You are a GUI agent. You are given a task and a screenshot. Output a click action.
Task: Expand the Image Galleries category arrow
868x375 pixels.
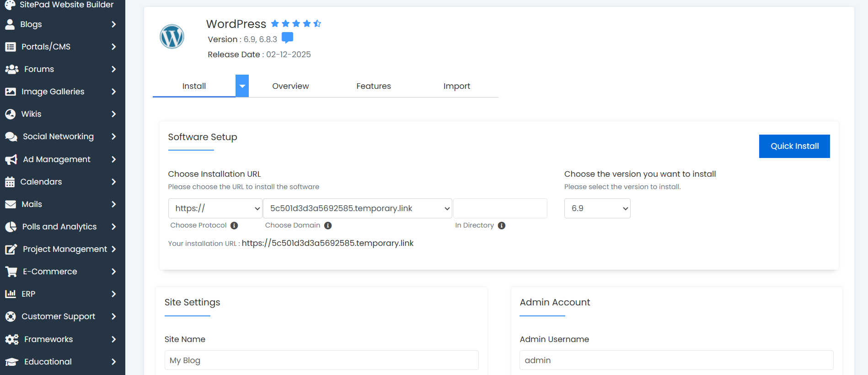coord(114,92)
